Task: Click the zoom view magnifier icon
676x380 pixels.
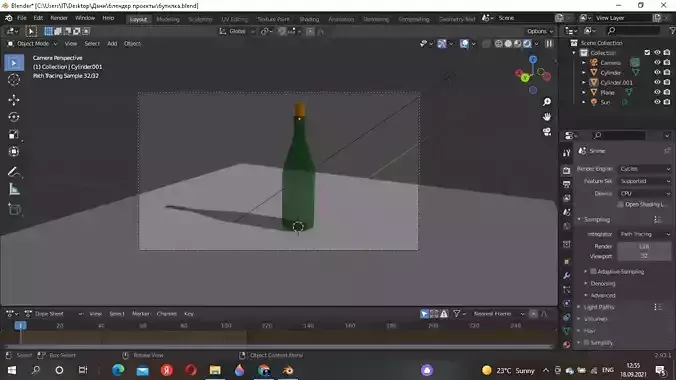Action: pos(547,102)
